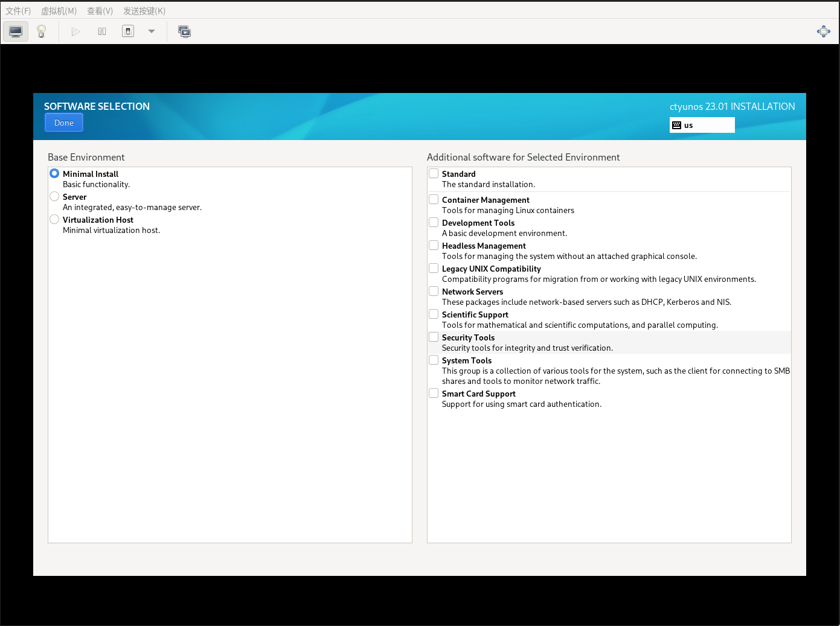
Task: Click 'Support for using smart card authentication.' text
Action: click(x=522, y=404)
